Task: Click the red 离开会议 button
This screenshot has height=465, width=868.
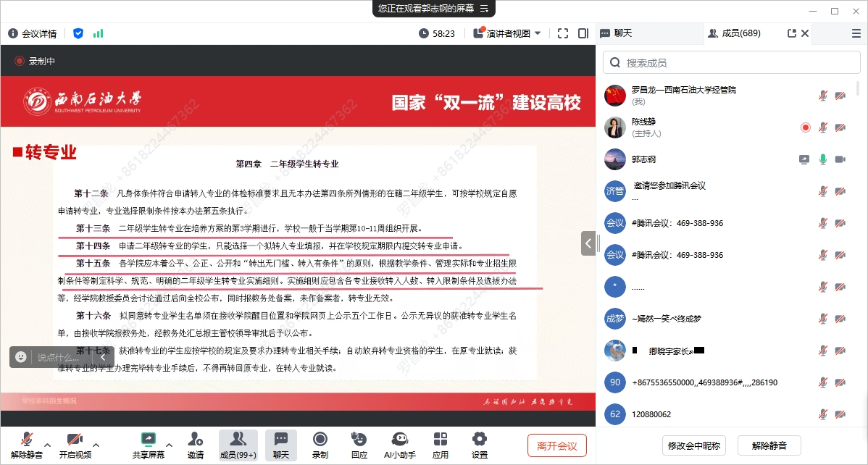Action: tap(556, 445)
